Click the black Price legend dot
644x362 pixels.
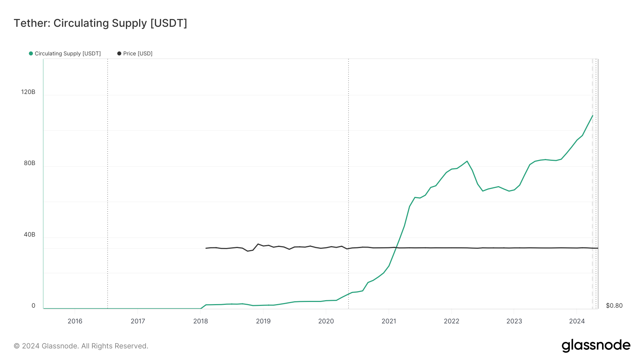(119, 54)
